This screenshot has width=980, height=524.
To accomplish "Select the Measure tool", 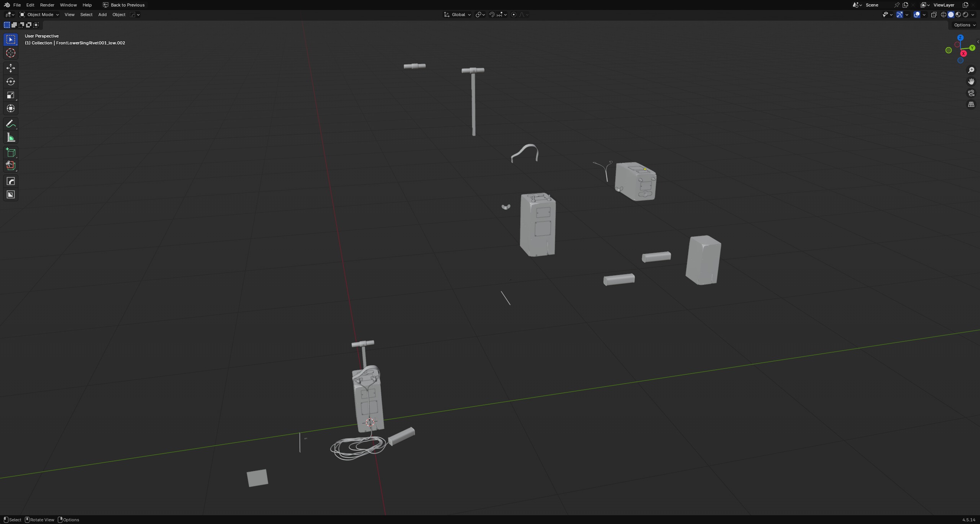I will [10, 137].
